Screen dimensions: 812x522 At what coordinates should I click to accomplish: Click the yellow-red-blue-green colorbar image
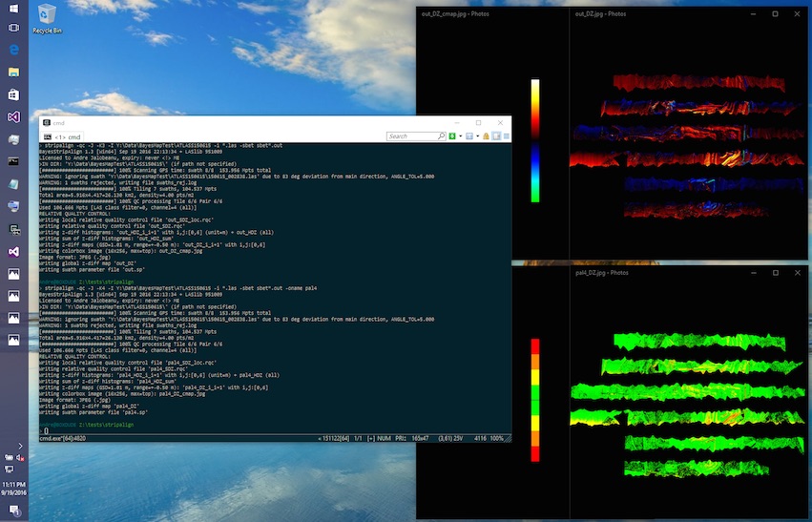pos(535,140)
